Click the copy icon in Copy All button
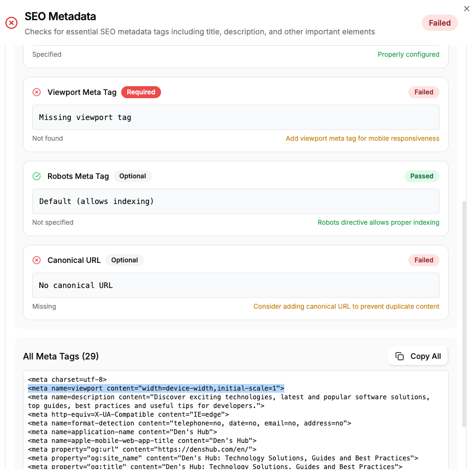 point(400,356)
